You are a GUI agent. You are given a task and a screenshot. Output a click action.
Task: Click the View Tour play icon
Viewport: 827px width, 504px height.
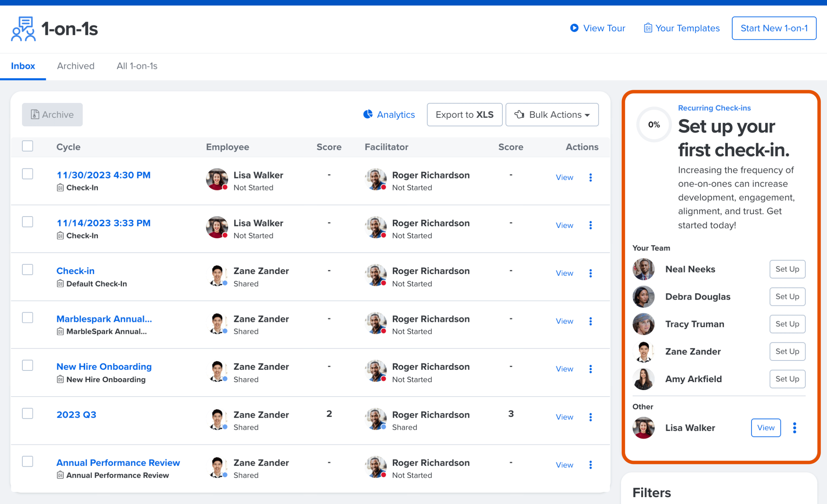tap(575, 28)
